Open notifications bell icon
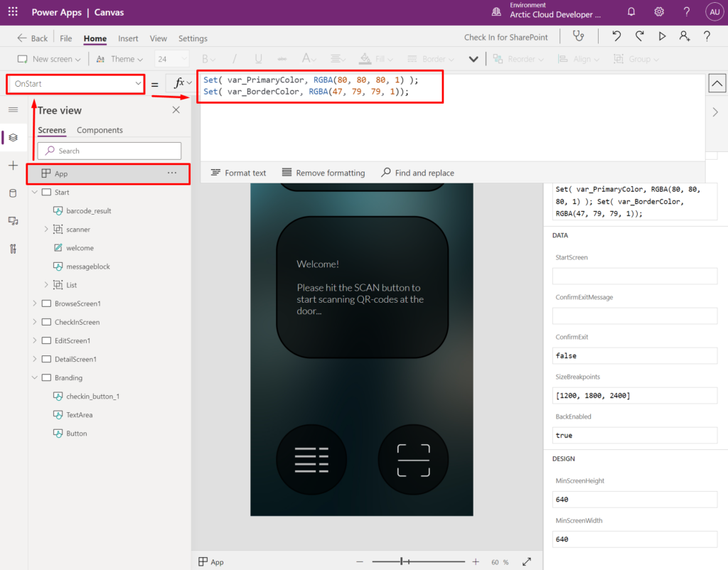This screenshot has width=728, height=570. pos(631,12)
